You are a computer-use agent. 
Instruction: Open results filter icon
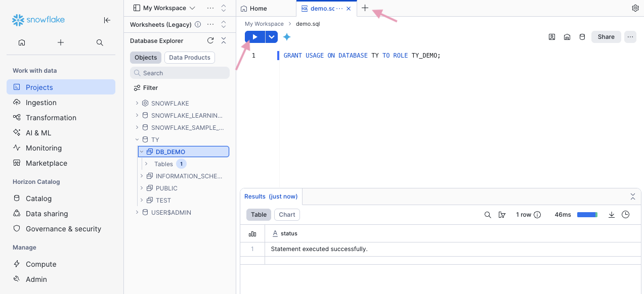[502, 215]
